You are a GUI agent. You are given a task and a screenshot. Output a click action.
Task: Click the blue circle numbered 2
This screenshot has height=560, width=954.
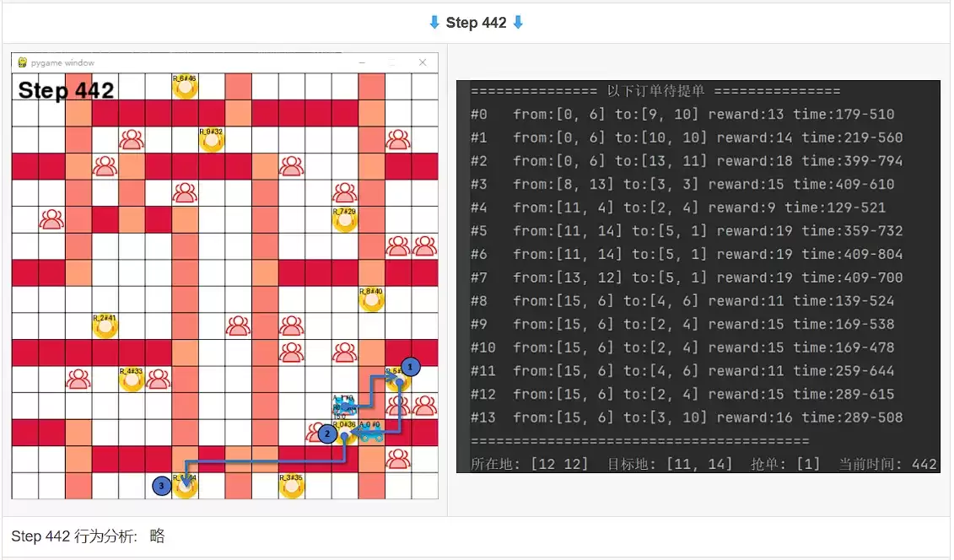pos(327,433)
